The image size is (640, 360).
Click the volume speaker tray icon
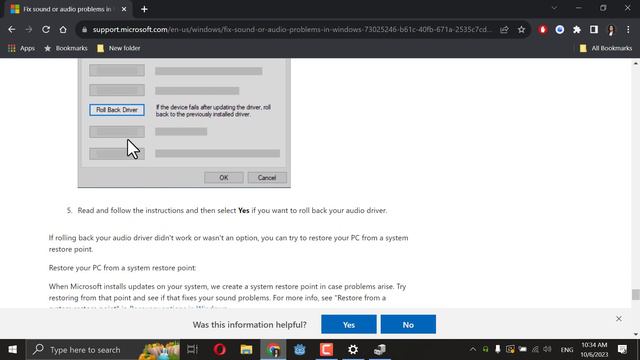[547, 349]
